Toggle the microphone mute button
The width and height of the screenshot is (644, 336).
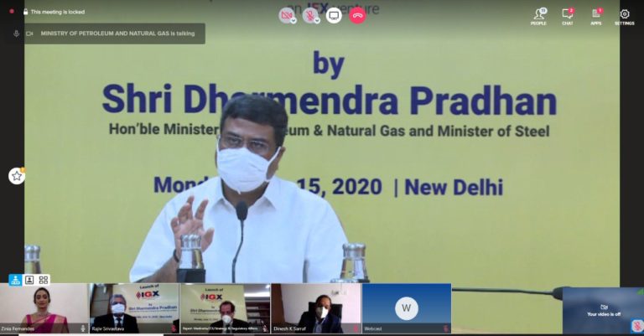pyautogui.click(x=310, y=16)
